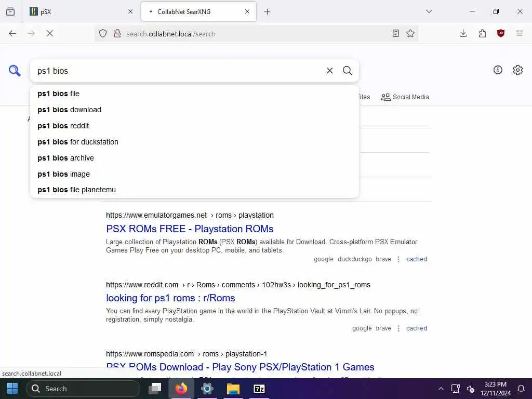
Task: Open Task View on taskbar
Action: pyautogui.click(x=155, y=389)
